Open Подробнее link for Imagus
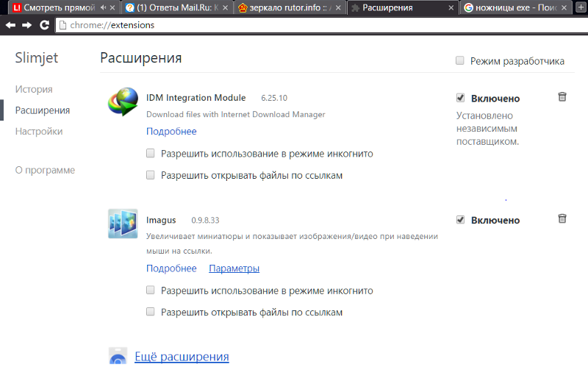 171,268
